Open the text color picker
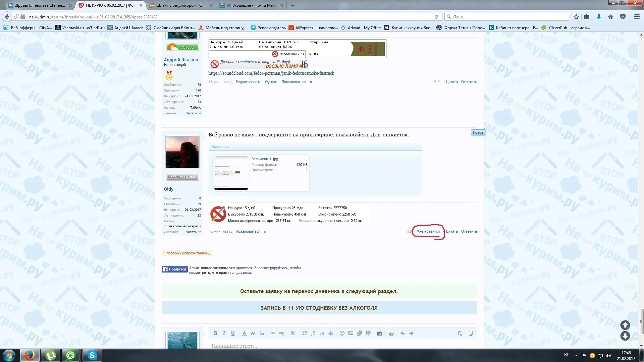 [244, 333]
